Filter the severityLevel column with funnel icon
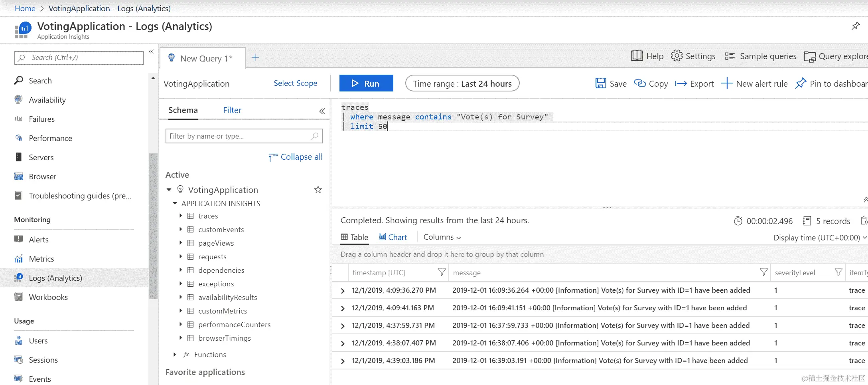This screenshot has height=385, width=868. (838, 272)
